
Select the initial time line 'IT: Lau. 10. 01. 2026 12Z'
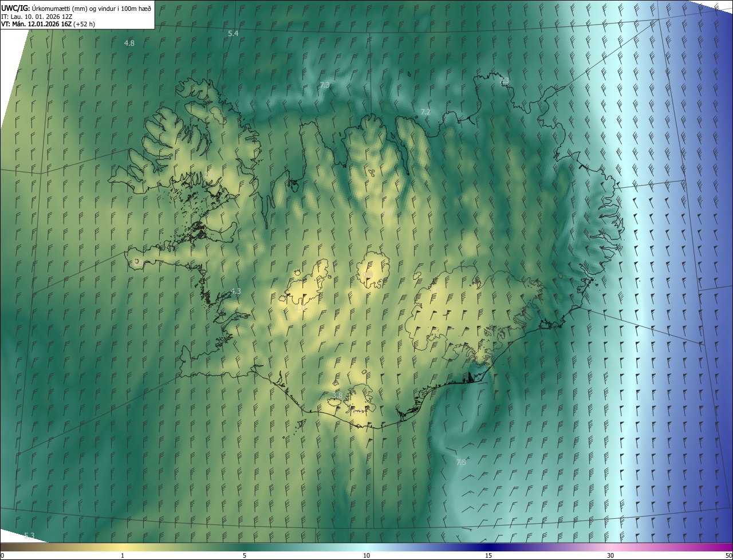coord(37,16)
